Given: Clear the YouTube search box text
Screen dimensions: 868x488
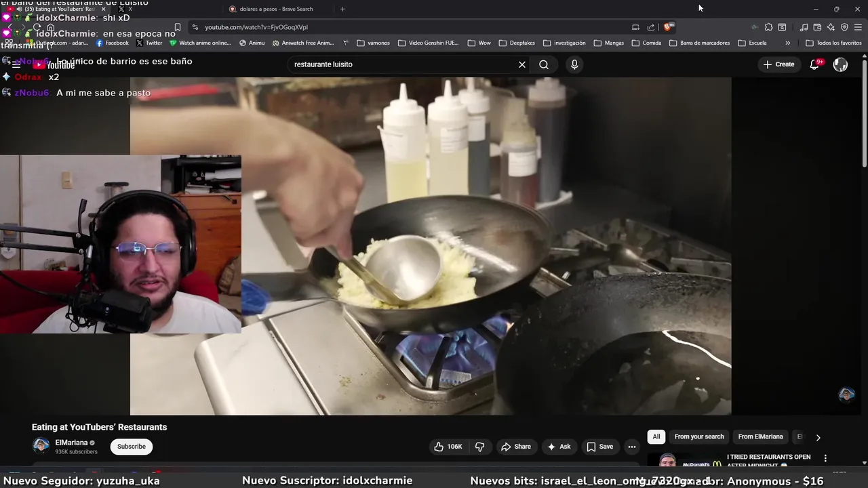Looking at the screenshot, I should coord(522,64).
